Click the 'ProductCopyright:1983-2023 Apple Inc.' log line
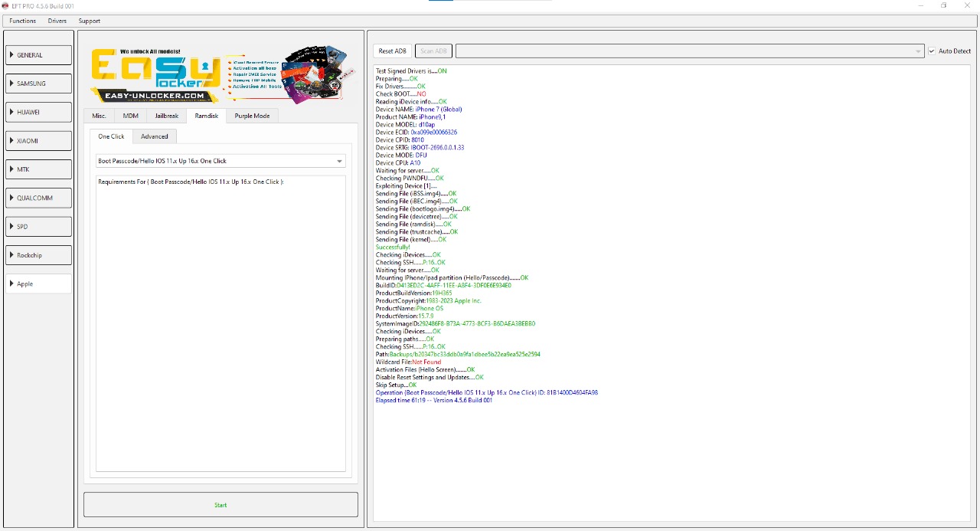This screenshot has width=980, height=531. pos(428,301)
